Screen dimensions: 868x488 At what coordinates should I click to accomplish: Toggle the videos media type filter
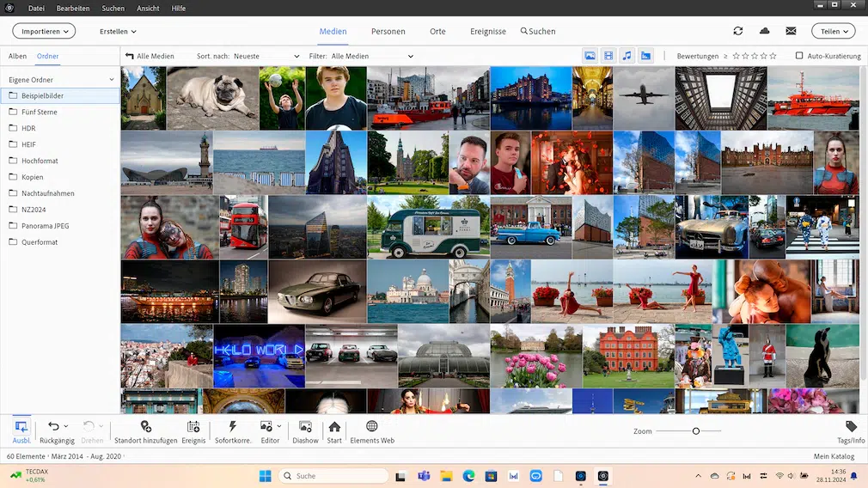pyautogui.click(x=608, y=56)
